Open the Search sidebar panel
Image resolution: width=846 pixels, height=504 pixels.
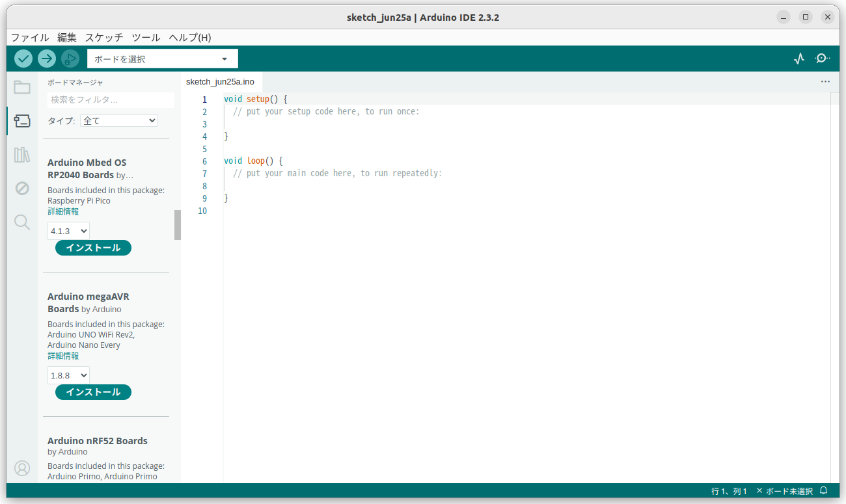coord(21,222)
